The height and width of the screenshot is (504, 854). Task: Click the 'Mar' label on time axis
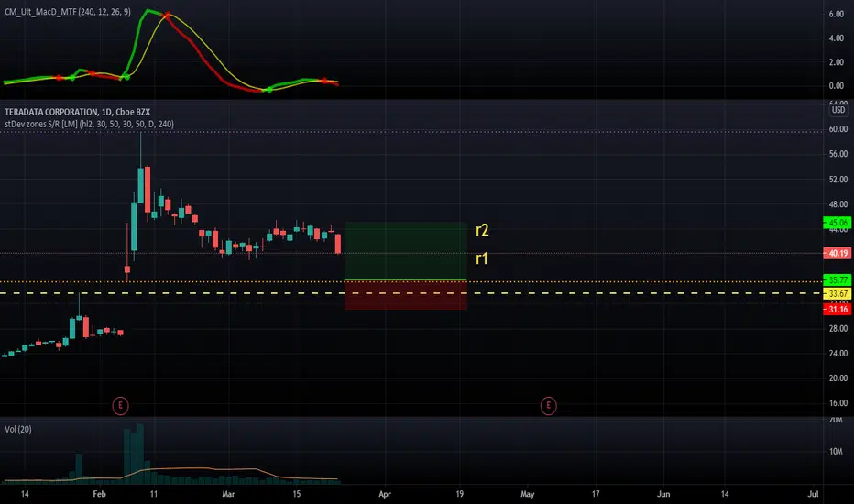(228, 494)
